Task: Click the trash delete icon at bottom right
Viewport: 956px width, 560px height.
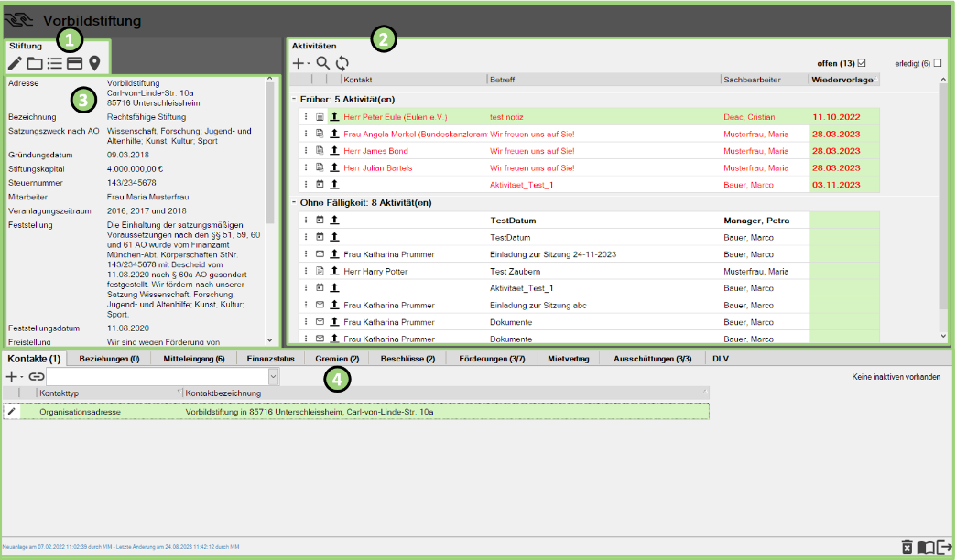Action: (906, 546)
